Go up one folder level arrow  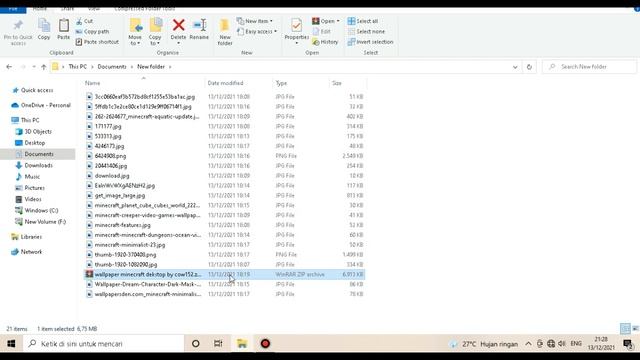point(44,67)
